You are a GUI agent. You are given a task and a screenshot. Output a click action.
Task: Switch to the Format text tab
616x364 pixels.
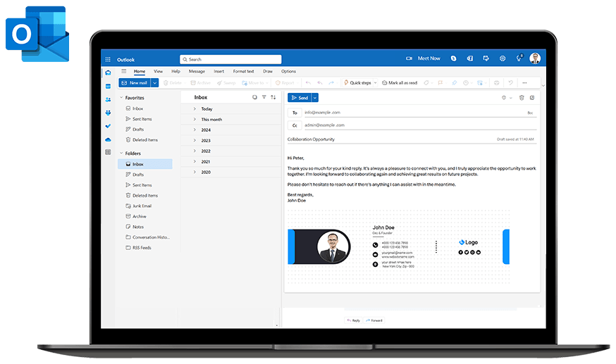pyautogui.click(x=243, y=71)
